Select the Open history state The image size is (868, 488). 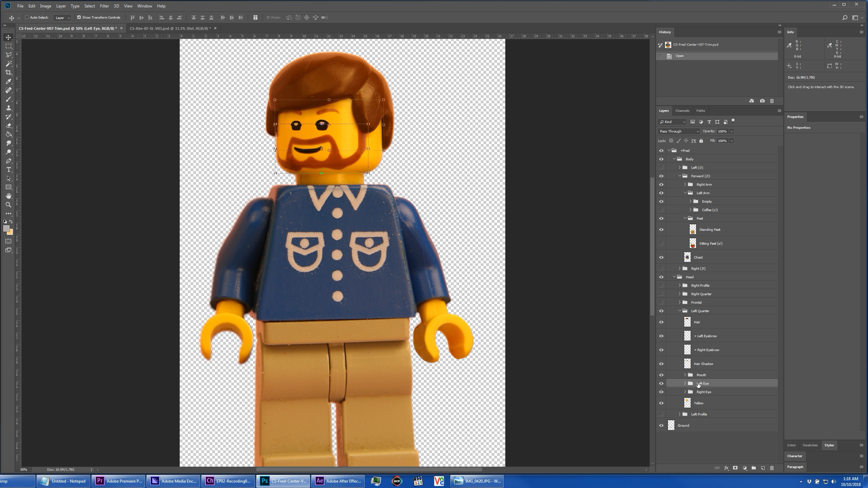tap(717, 56)
